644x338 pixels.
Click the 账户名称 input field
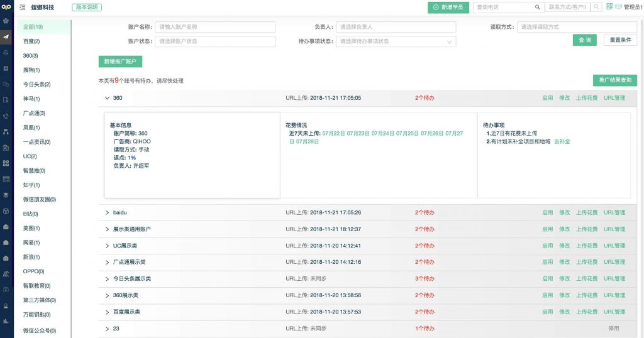click(215, 27)
